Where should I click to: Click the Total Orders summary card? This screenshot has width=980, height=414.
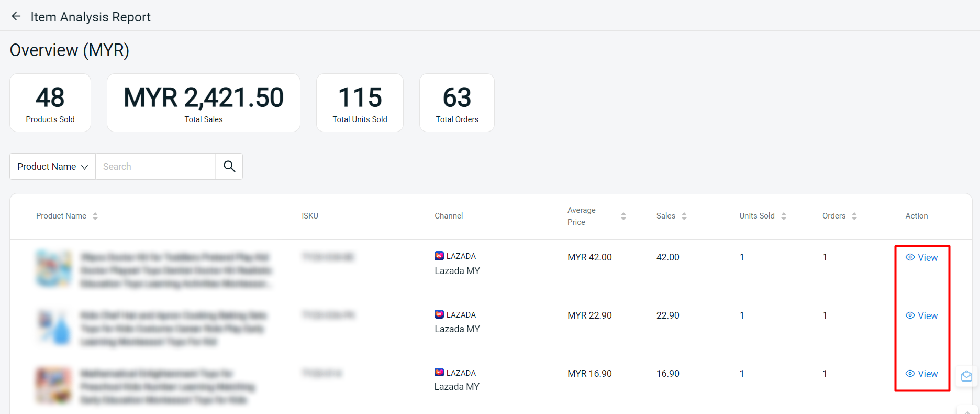click(x=457, y=103)
